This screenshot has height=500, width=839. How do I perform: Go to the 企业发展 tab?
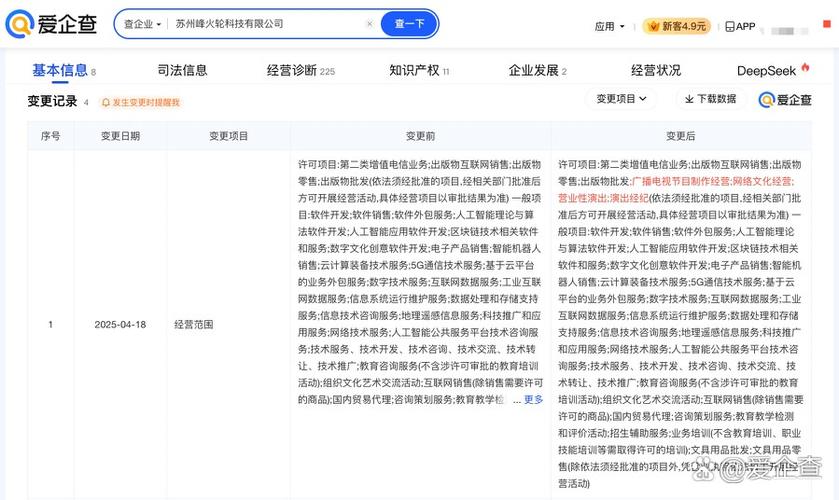(537, 70)
